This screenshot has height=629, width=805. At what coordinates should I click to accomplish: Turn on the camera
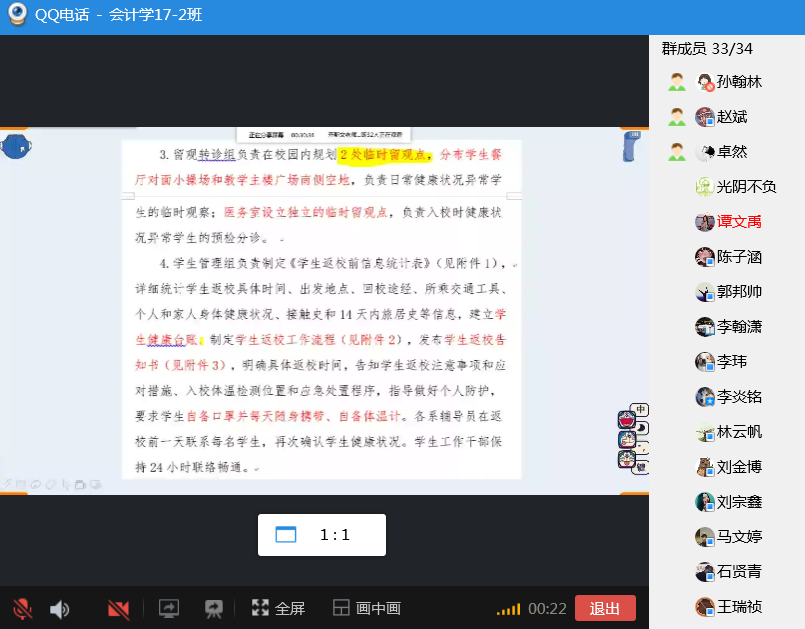(x=119, y=608)
